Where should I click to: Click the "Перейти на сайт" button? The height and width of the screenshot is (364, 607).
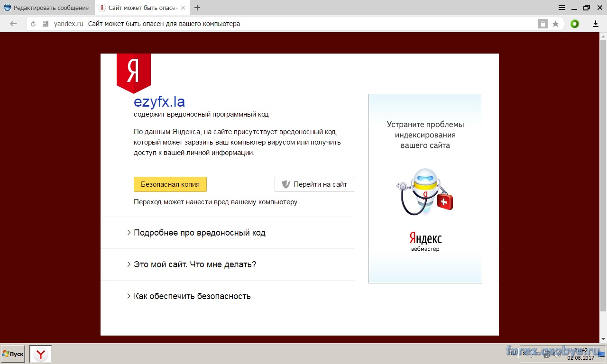pos(314,184)
